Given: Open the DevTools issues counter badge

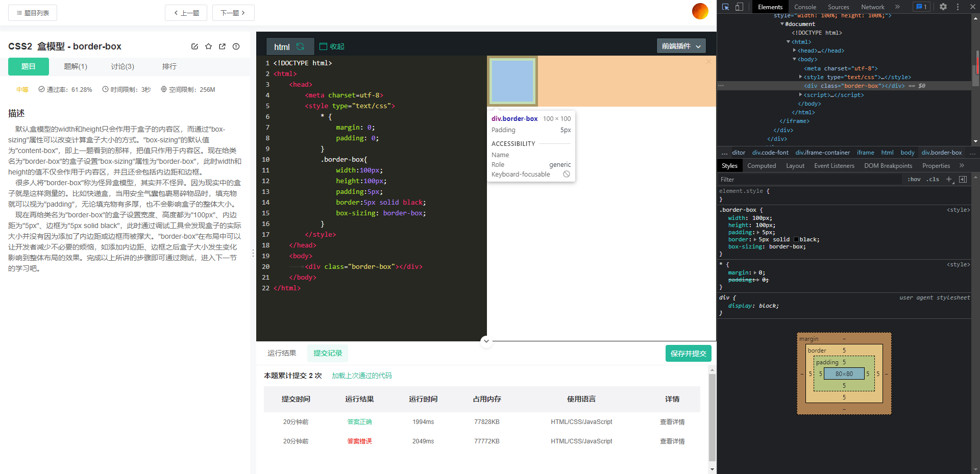Looking at the screenshot, I should pyautogui.click(x=921, y=7).
